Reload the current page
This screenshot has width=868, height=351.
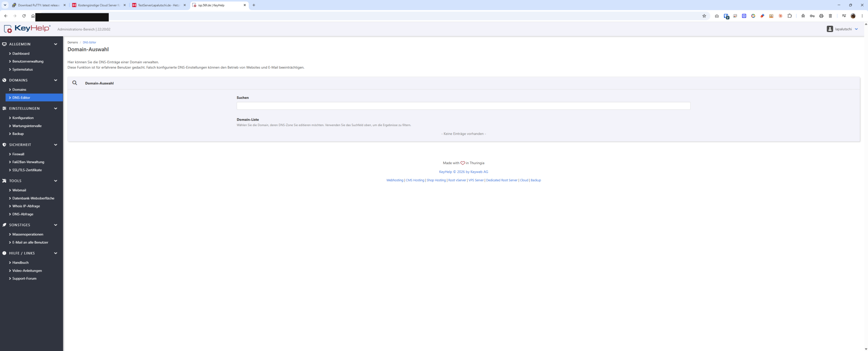pos(24,16)
